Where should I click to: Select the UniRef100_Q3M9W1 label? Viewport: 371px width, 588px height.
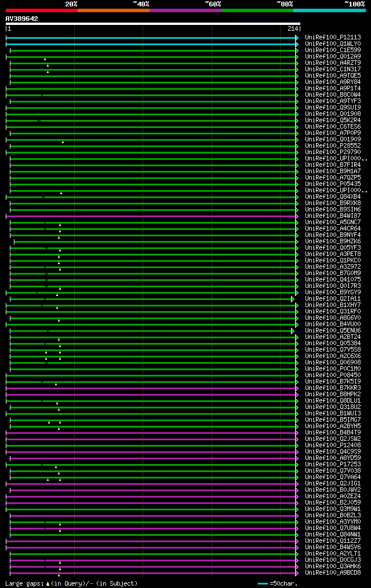tap(333, 509)
